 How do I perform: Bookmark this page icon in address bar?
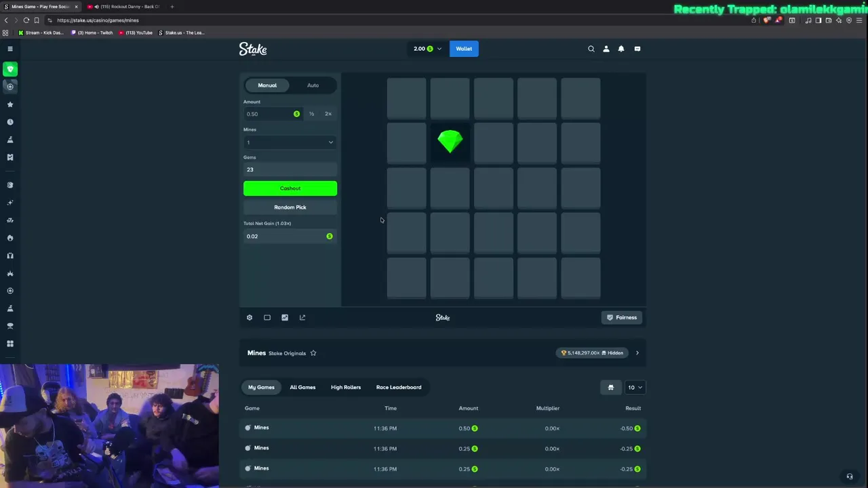click(x=37, y=20)
